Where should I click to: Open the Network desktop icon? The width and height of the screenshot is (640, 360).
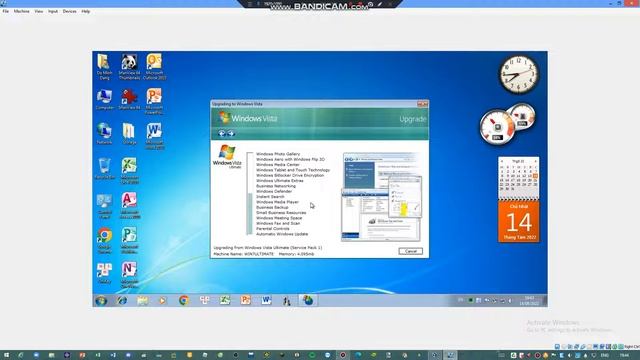[104, 134]
